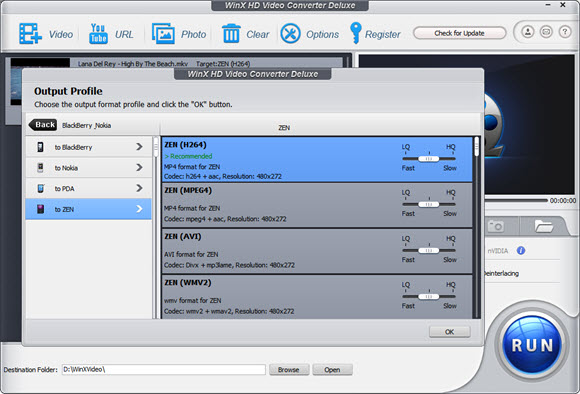Click the BlackBerry phone icon
Screen dimensions: 580x394
pos(40,147)
